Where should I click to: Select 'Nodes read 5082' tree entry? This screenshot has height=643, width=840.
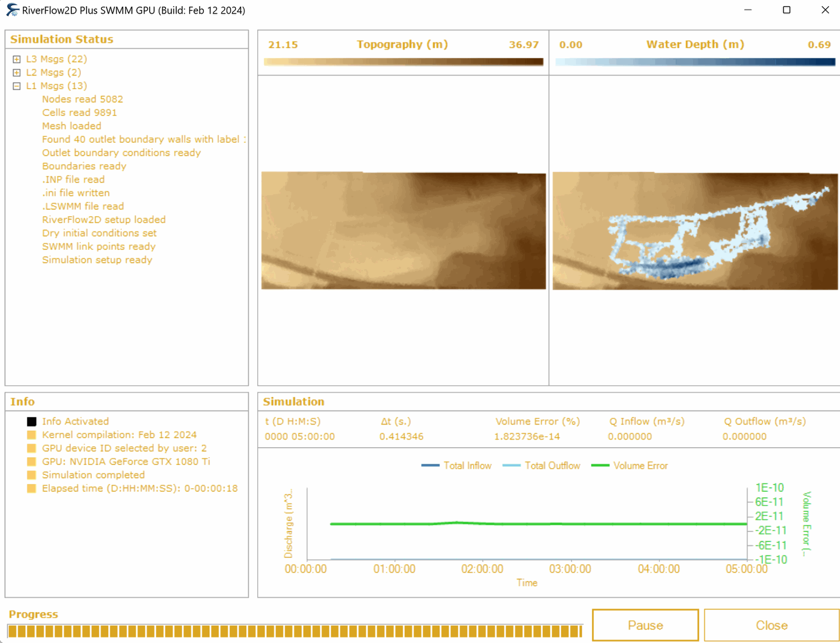point(82,99)
